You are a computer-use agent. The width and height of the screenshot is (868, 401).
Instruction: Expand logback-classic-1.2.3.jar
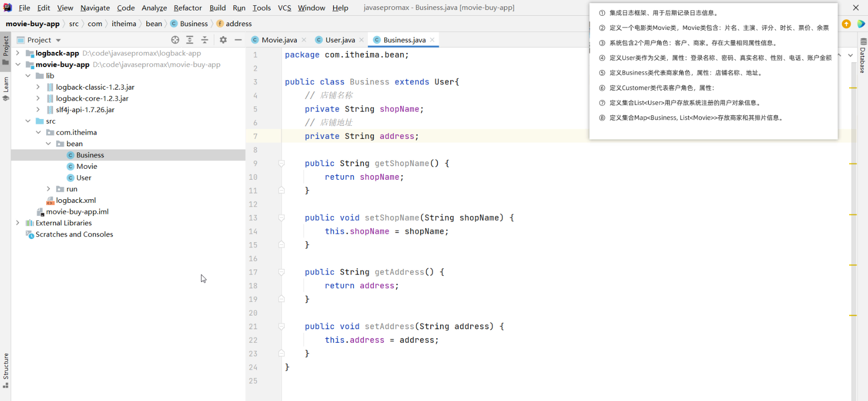tap(38, 87)
